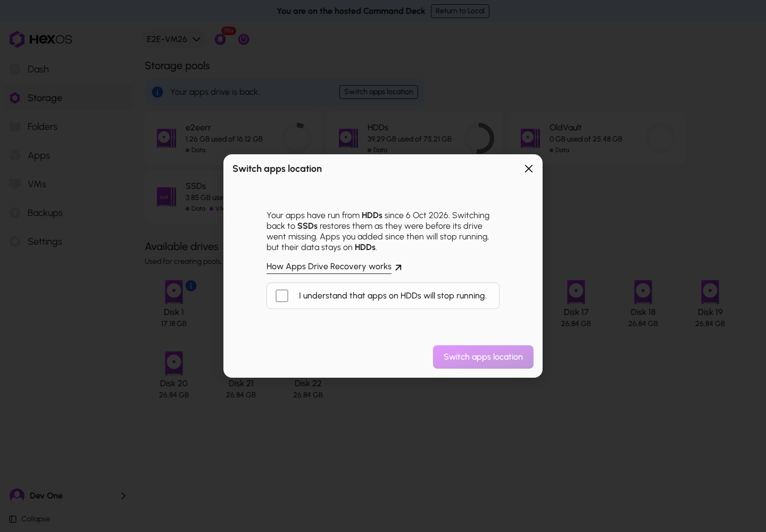The width and height of the screenshot is (766, 532).
Task: Click the info icon in apps drive banner
Action: coord(157,92)
